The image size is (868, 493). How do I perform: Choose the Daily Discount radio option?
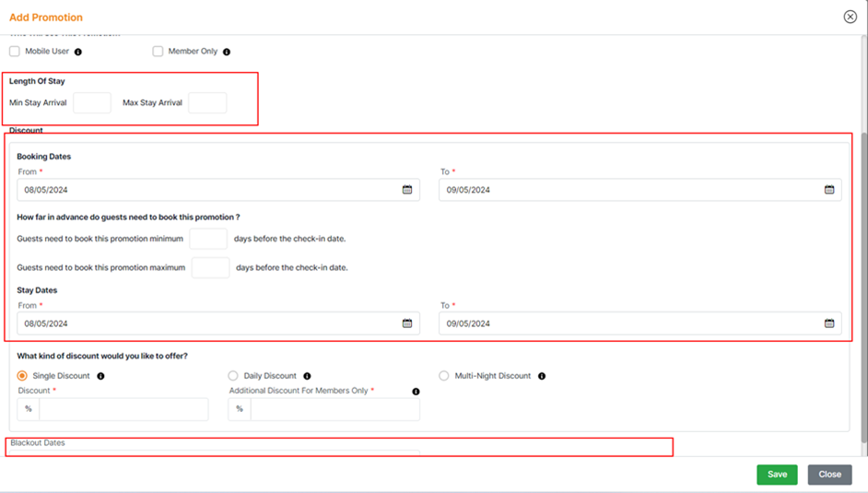233,376
